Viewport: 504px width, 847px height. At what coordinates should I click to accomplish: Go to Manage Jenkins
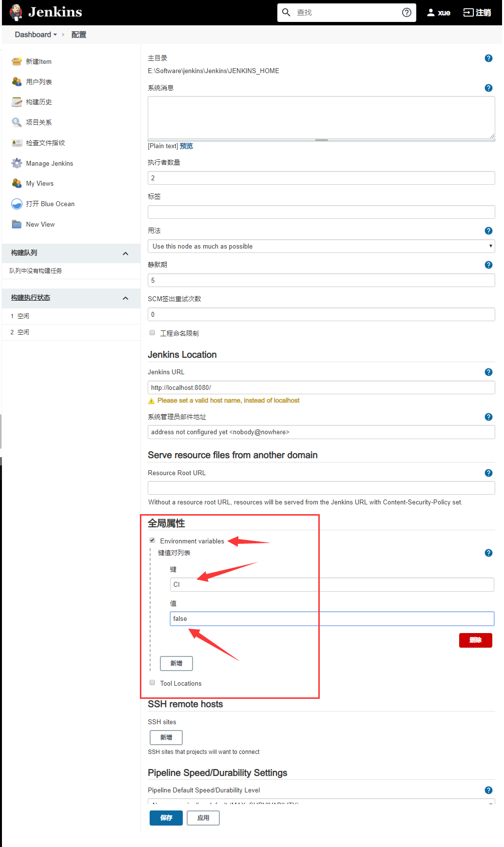(x=50, y=163)
